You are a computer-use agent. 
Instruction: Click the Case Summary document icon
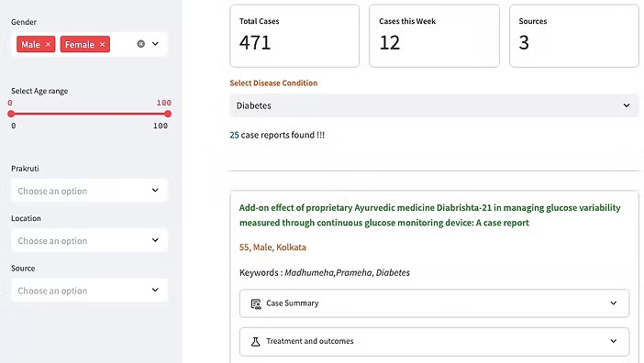(x=256, y=304)
